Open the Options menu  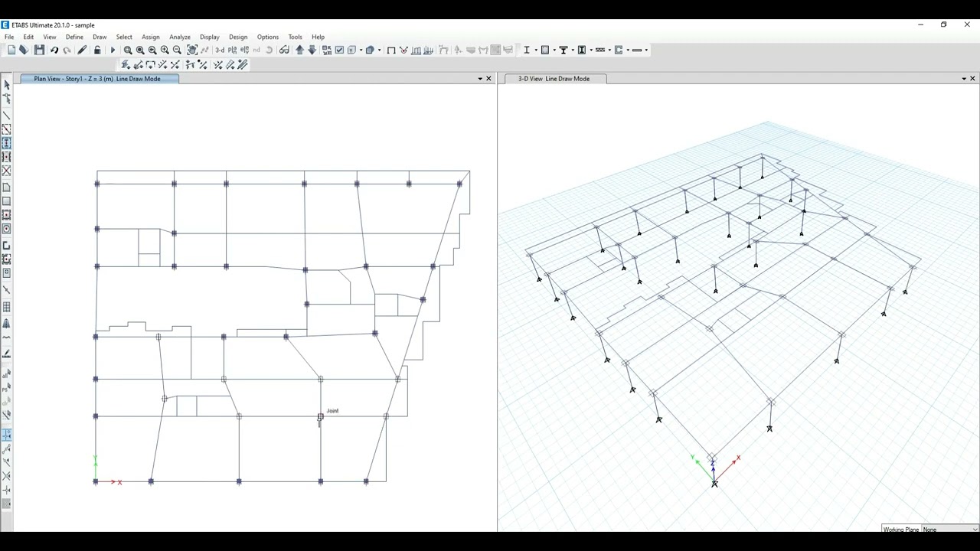(268, 37)
